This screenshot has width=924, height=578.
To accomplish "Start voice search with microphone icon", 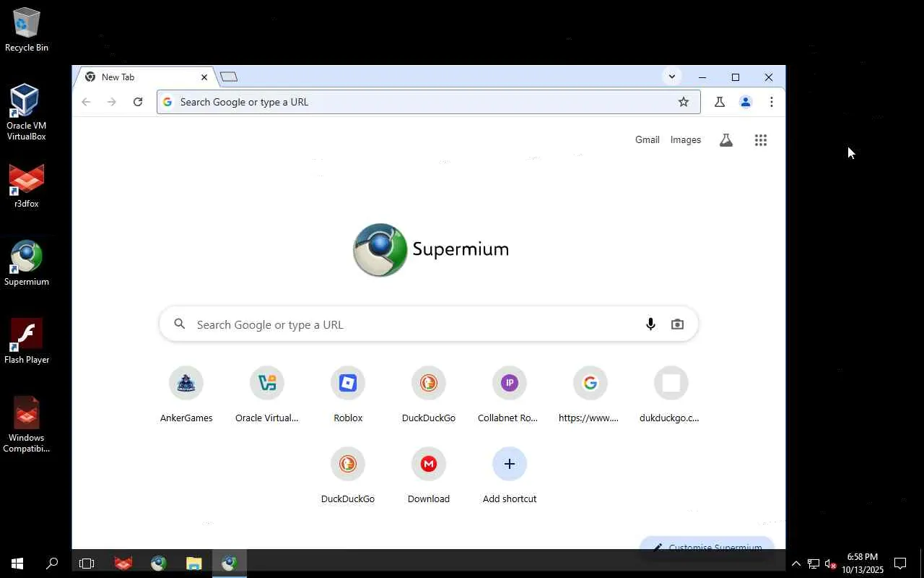I will pyautogui.click(x=650, y=324).
